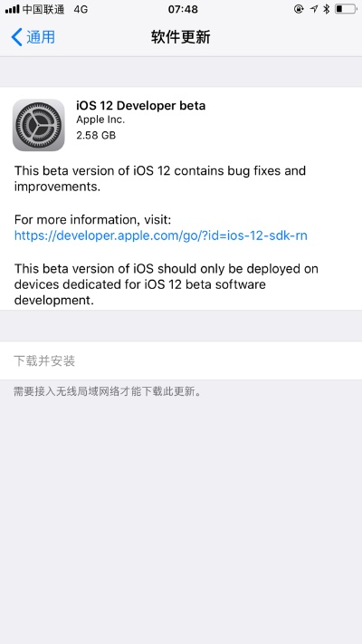Tap the bug fixes and improvements description
This screenshot has width=362, height=644.
pyautogui.click(x=160, y=178)
